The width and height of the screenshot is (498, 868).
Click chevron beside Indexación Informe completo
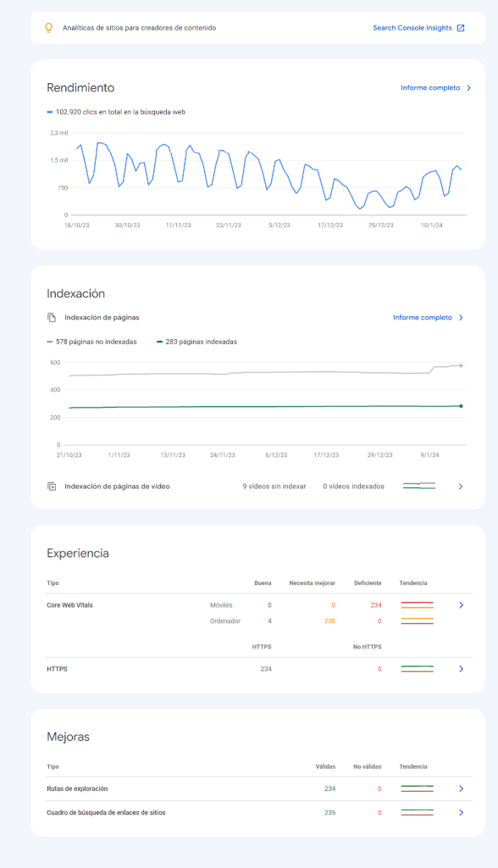461,317
